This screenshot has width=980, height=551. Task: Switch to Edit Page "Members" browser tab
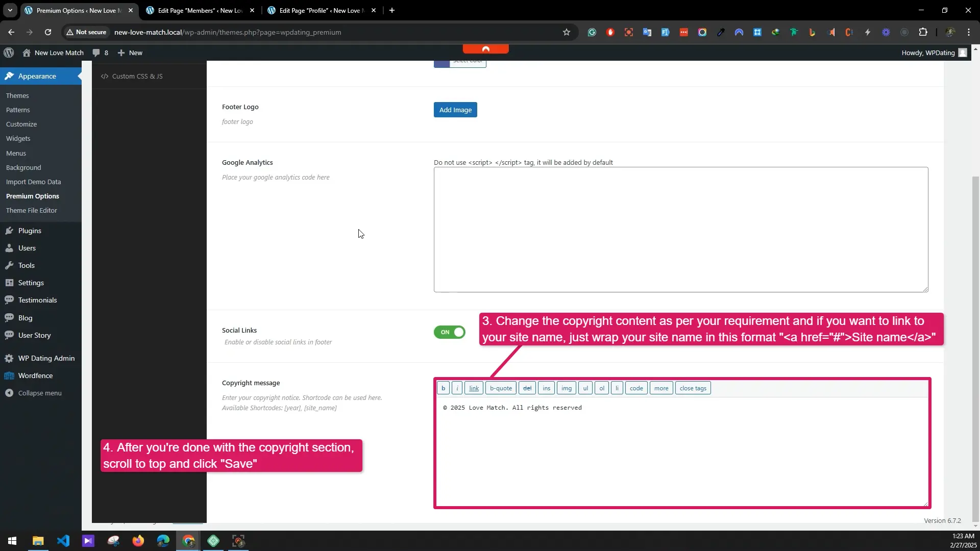tap(201, 10)
